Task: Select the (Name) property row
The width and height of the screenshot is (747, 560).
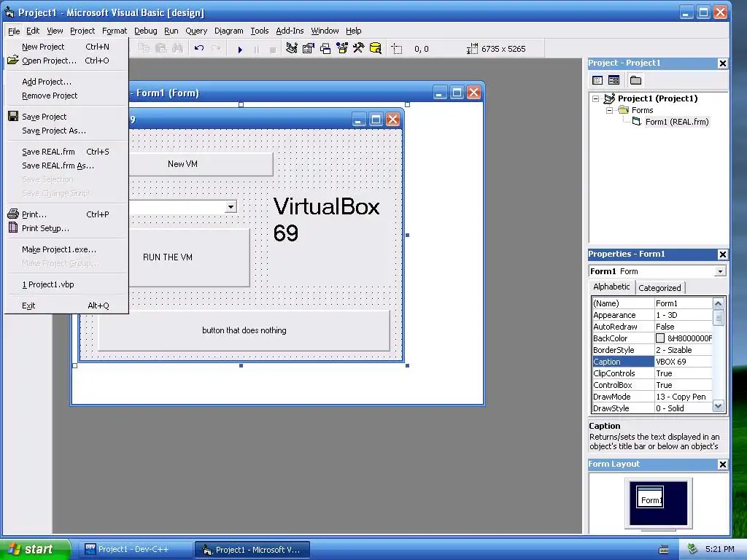Action: (652, 303)
